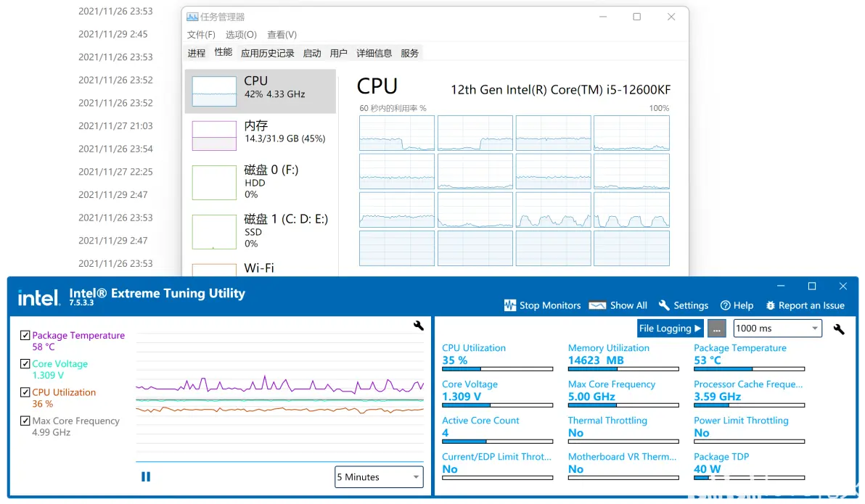This screenshot has height=504, width=865.
Task: Click the Task Manager title bar icon
Action: click(x=192, y=17)
